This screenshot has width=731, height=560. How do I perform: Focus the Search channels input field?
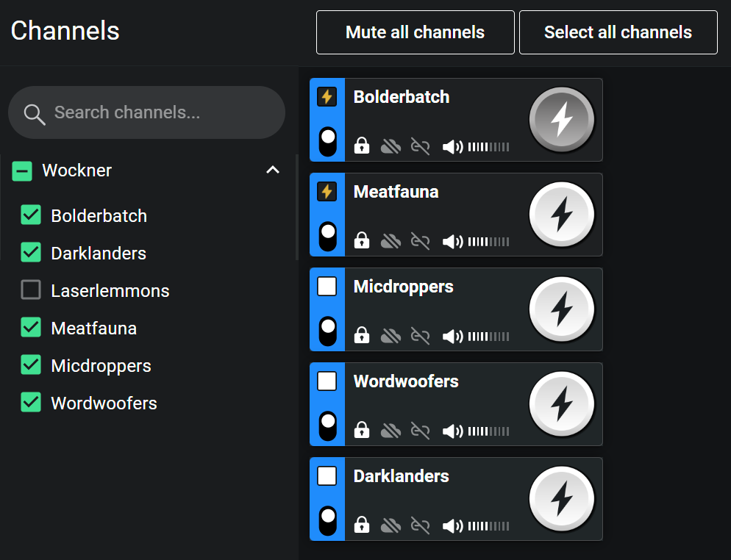pyautogui.click(x=146, y=112)
